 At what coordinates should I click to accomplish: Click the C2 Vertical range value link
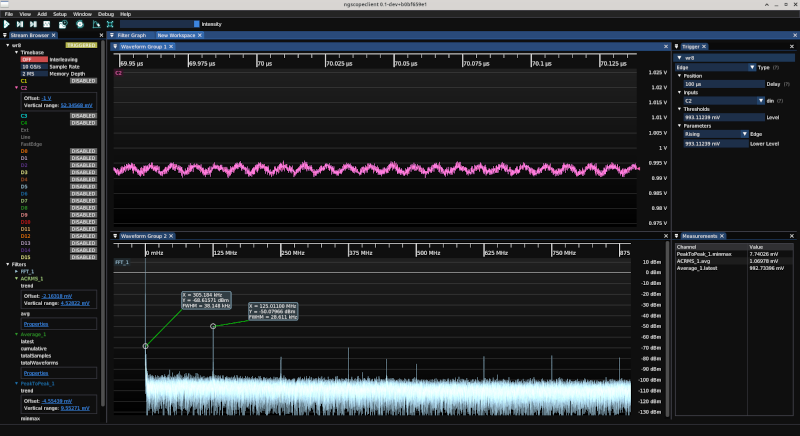coord(77,106)
